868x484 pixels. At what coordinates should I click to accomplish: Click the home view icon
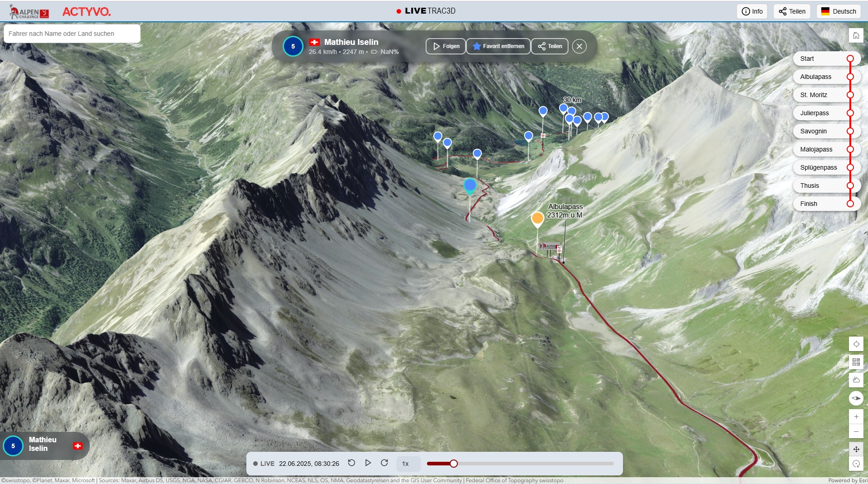(856, 35)
